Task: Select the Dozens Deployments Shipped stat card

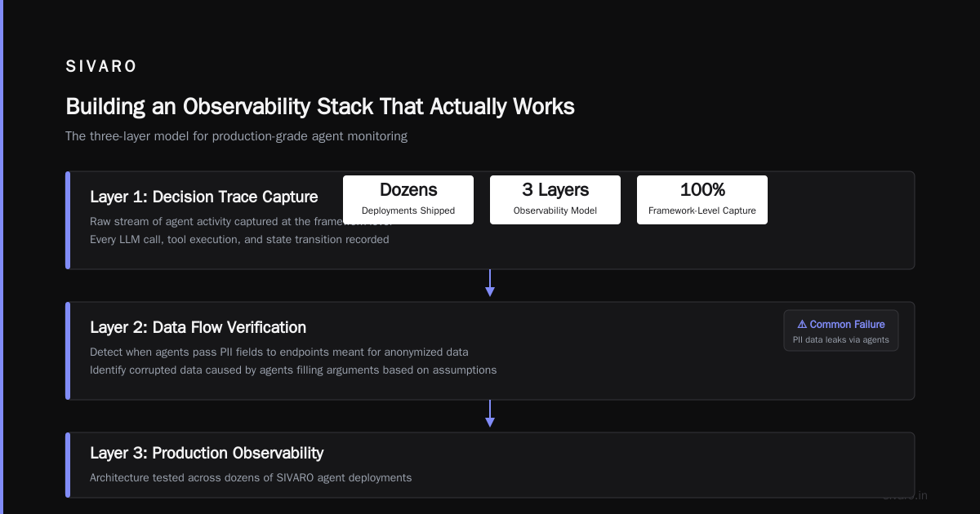Action: pyautogui.click(x=408, y=200)
